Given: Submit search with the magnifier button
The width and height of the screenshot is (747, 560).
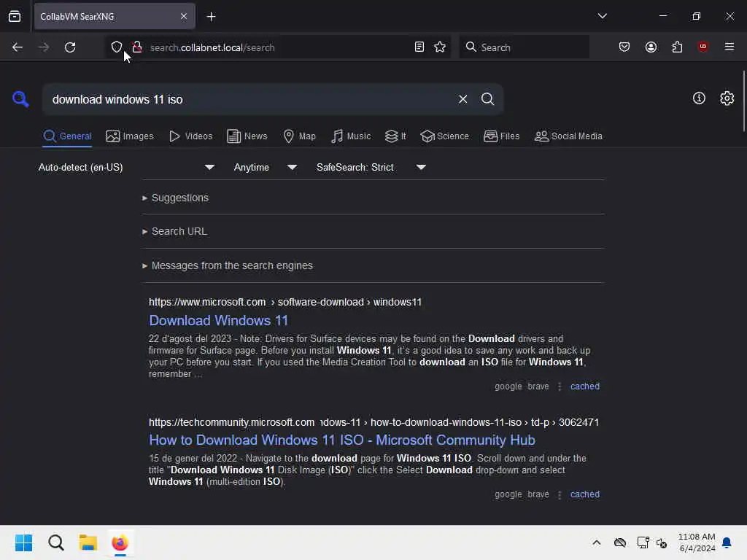Looking at the screenshot, I should coord(487,99).
